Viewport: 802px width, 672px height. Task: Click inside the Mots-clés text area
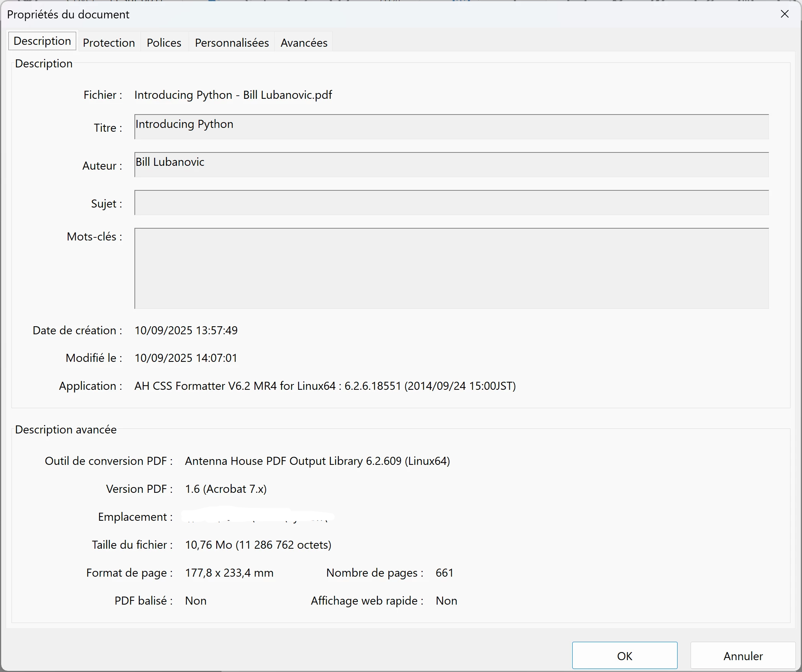pos(451,268)
